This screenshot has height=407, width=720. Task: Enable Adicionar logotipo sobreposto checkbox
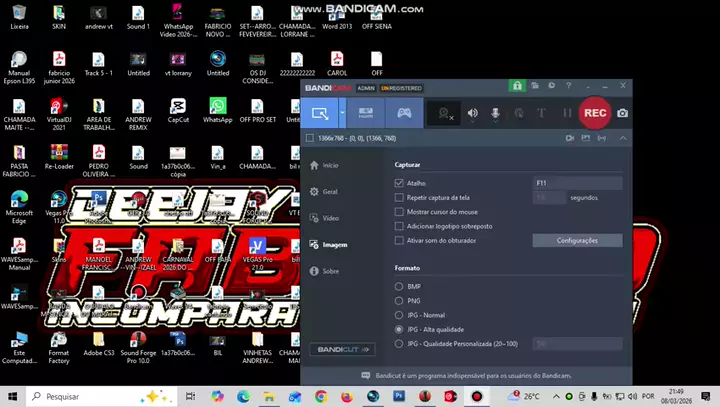(400, 226)
